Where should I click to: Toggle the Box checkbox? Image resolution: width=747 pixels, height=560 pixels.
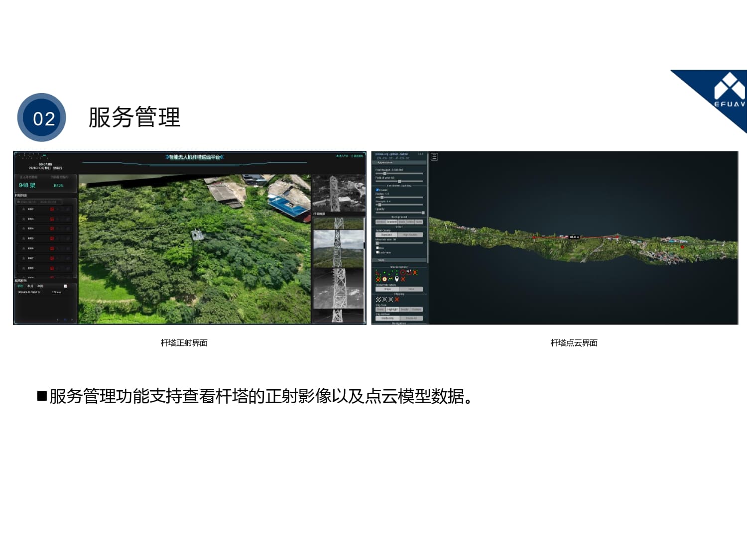pos(377,247)
